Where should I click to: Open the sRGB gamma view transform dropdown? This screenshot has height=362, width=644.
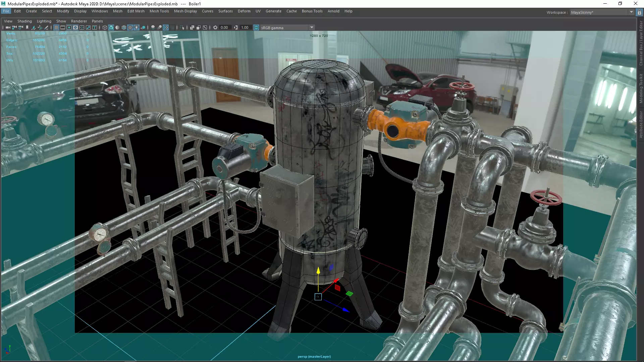tap(312, 27)
